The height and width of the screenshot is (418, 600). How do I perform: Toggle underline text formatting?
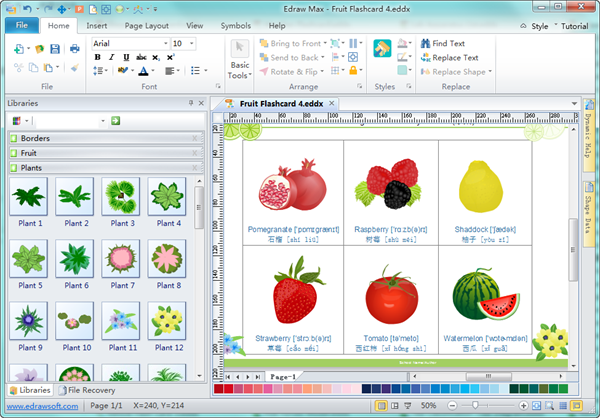click(125, 58)
